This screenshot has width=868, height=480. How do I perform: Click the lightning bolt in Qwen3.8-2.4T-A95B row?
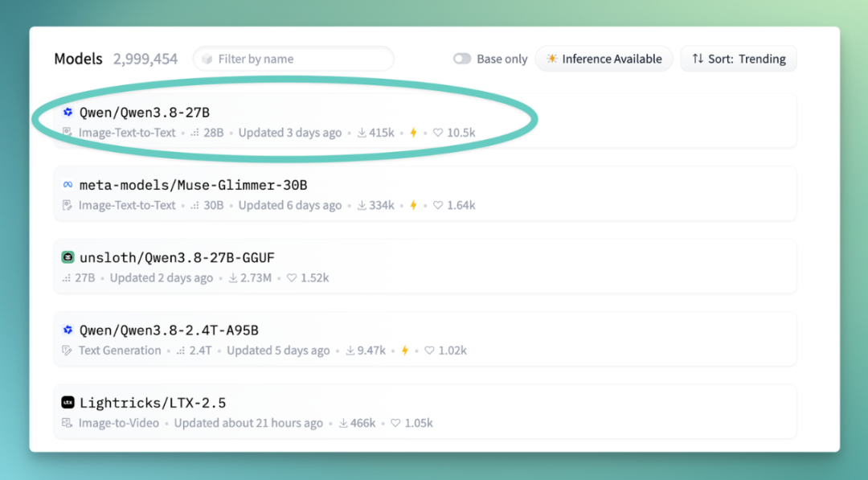404,350
